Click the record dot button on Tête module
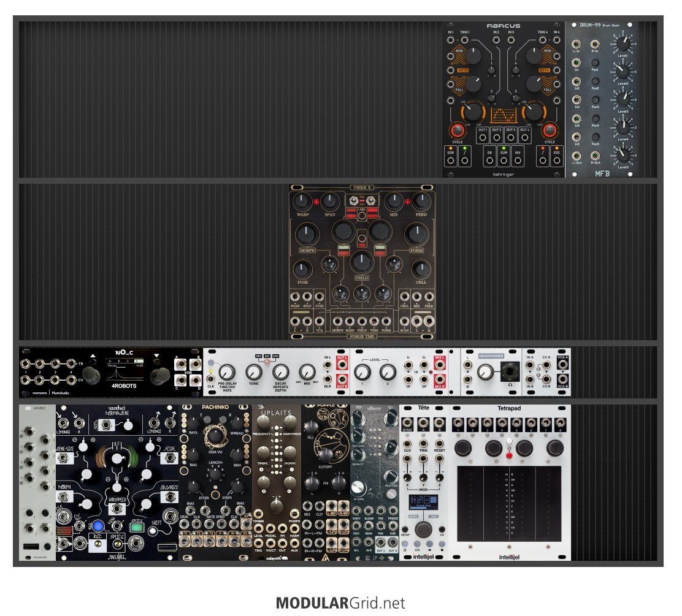The width and height of the screenshot is (682, 616). pos(442,544)
